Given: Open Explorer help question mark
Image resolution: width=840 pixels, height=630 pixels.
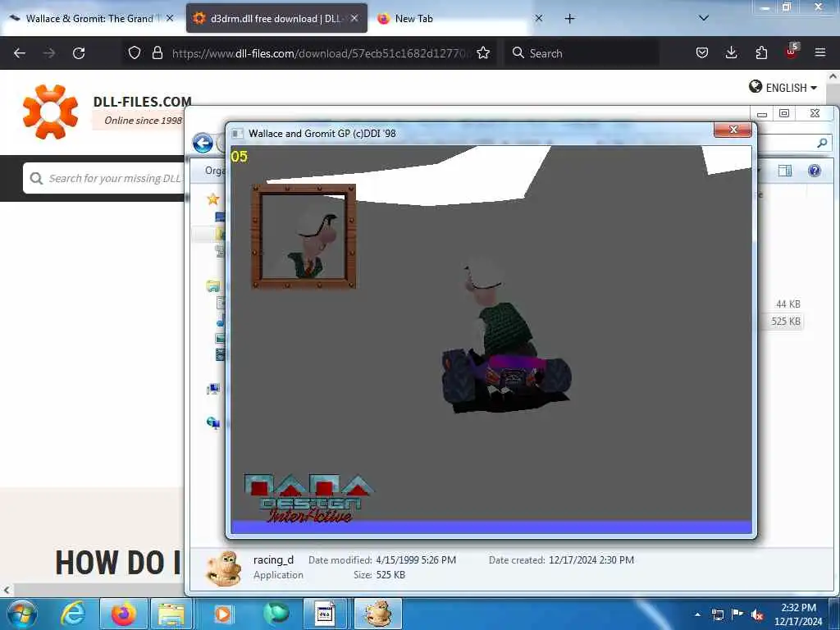Looking at the screenshot, I should 815,171.
